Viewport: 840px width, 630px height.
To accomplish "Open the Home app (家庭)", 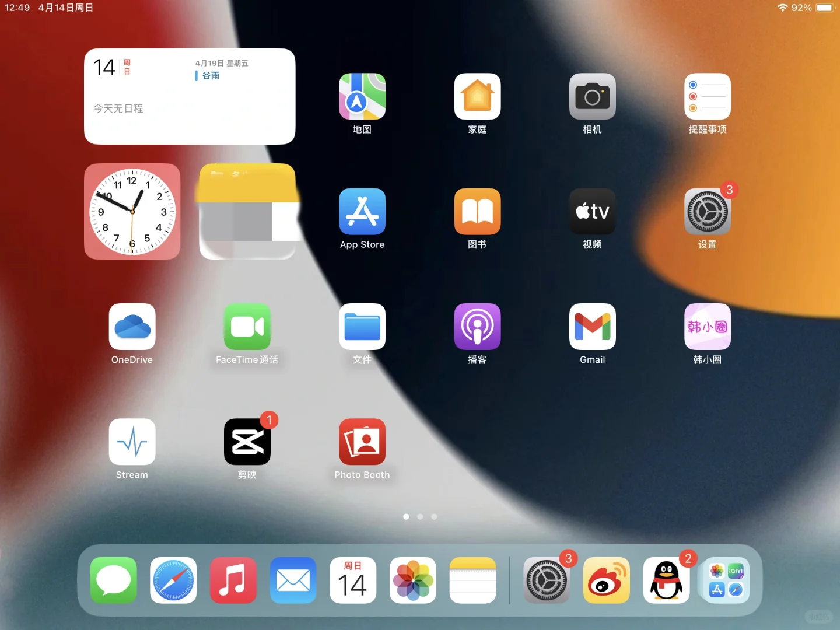I will 477,97.
